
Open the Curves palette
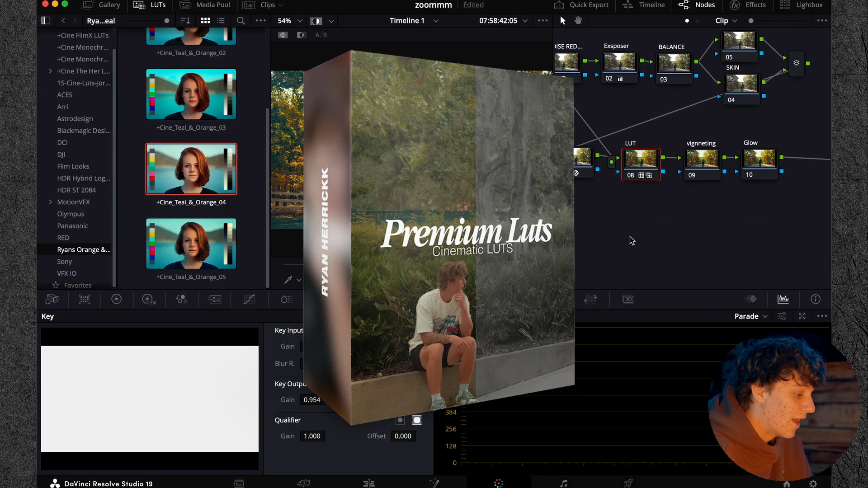click(249, 299)
